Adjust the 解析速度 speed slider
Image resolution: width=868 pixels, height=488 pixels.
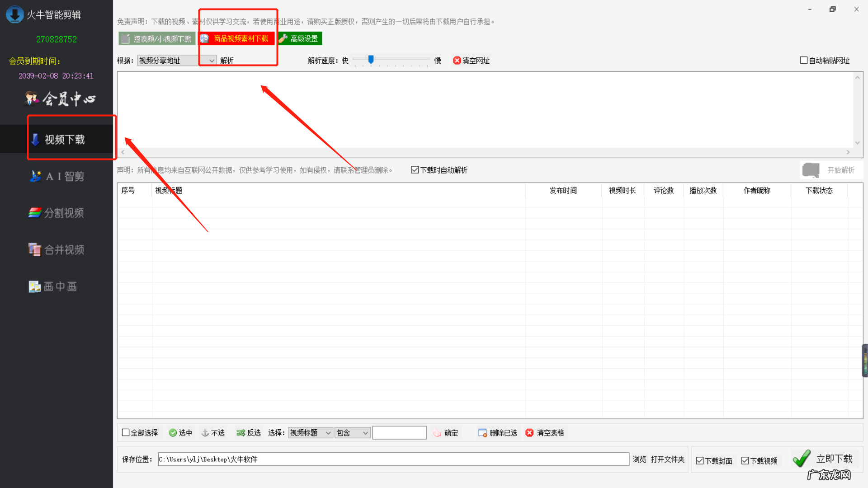[x=371, y=59]
